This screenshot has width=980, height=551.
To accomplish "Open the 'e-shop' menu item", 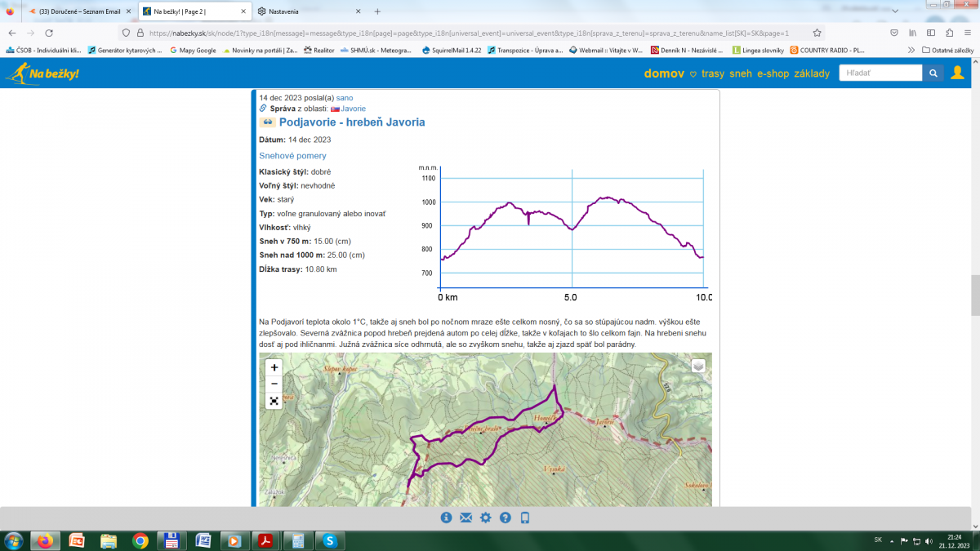I will [772, 73].
